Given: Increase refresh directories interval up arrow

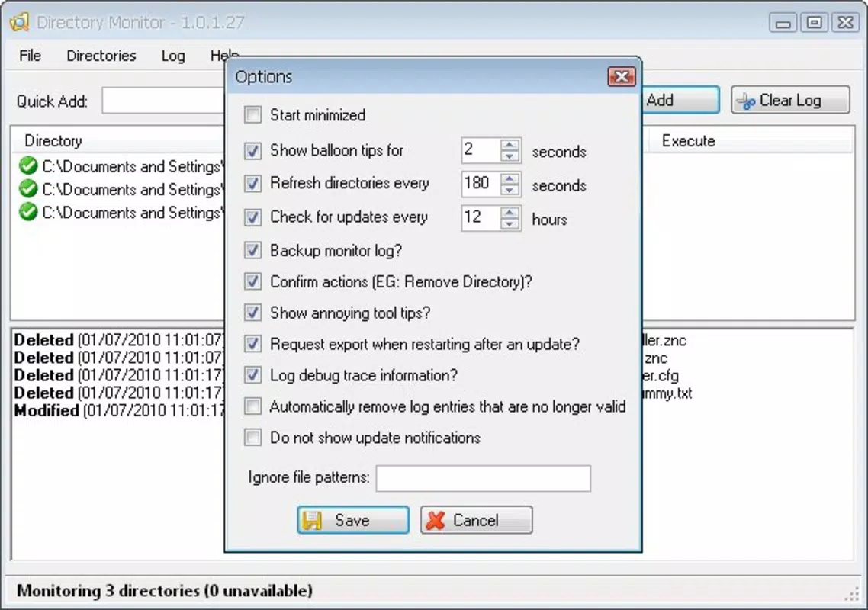Looking at the screenshot, I should tap(510, 178).
